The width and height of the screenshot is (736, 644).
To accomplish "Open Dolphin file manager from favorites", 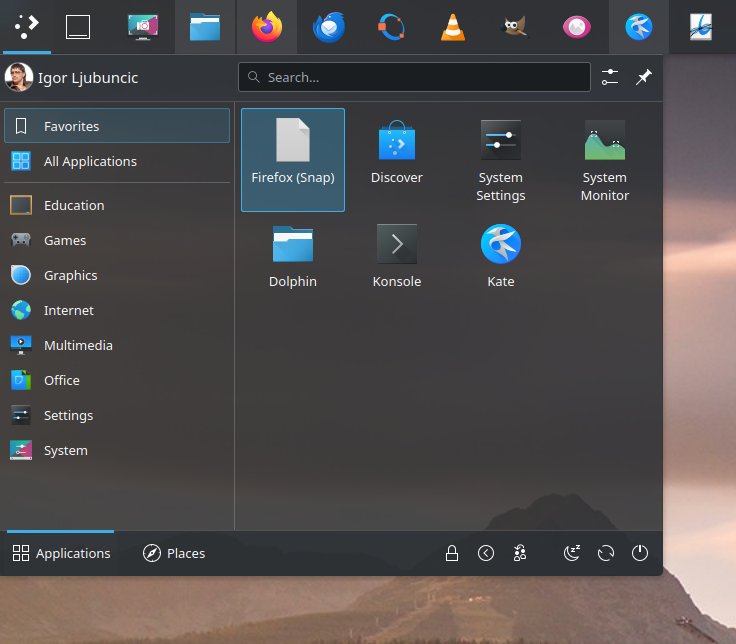I will point(293,255).
